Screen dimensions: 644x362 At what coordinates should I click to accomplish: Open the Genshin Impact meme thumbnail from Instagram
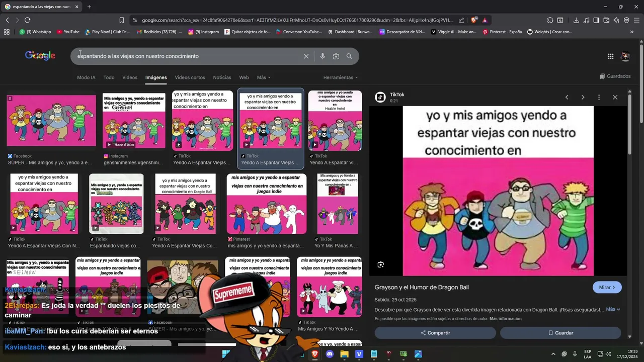point(134,121)
